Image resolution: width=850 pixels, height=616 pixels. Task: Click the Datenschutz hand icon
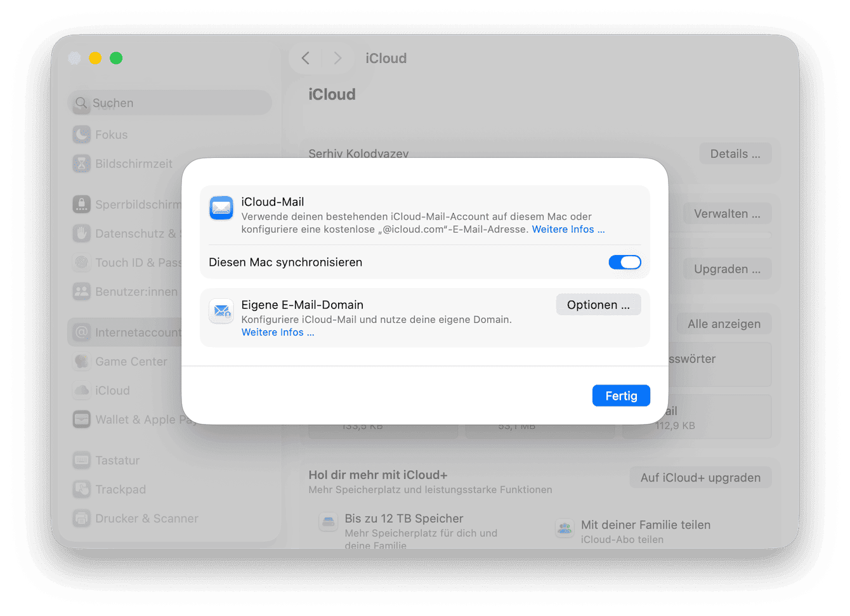pyautogui.click(x=82, y=233)
